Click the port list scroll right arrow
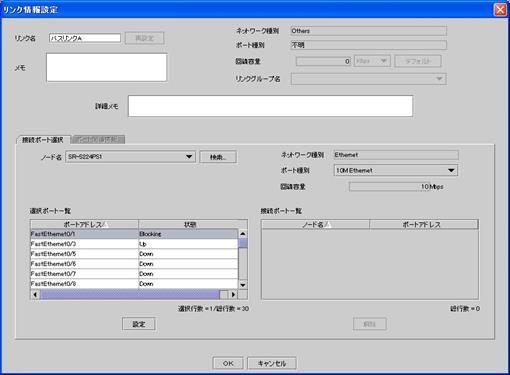The image size is (510, 375). [x=233, y=294]
